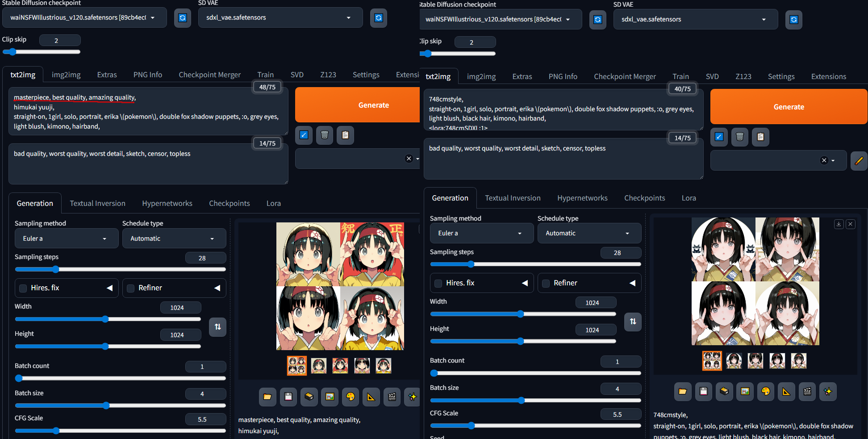This screenshot has width=868, height=439.
Task: Clear prompt trash icon in right window
Action: (x=740, y=137)
